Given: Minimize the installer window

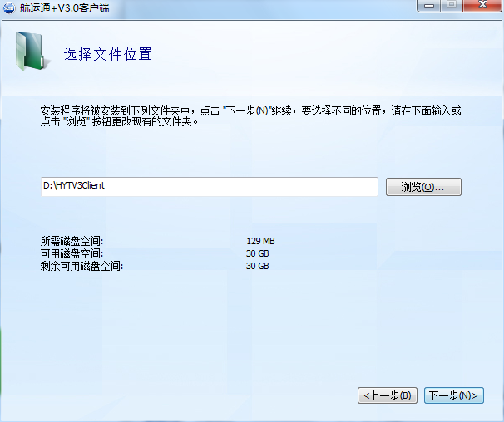Looking at the screenshot, I should coord(430,6).
